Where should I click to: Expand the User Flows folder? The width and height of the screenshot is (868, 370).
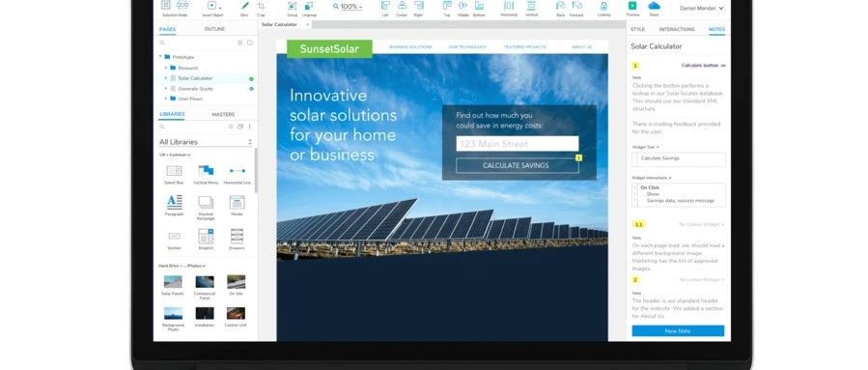coord(165,99)
